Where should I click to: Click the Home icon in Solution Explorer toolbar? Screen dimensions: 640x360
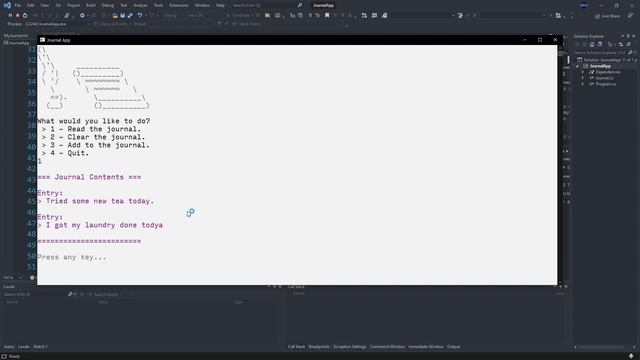(x=592, y=44)
